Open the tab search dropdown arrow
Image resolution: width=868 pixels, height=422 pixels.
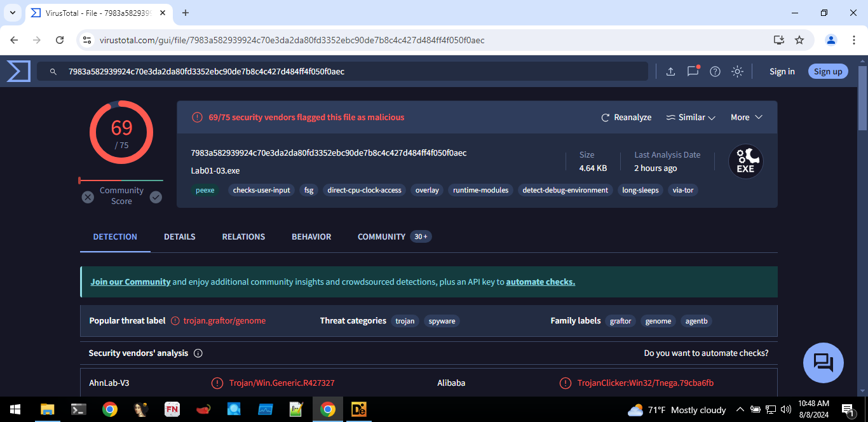[x=12, y=13]
